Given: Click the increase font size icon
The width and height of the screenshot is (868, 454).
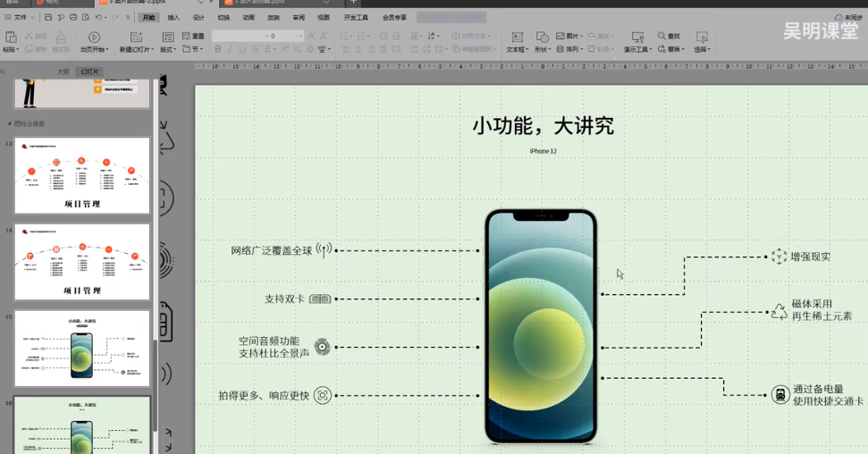Looking at the screenshot, I should point(312,36).
